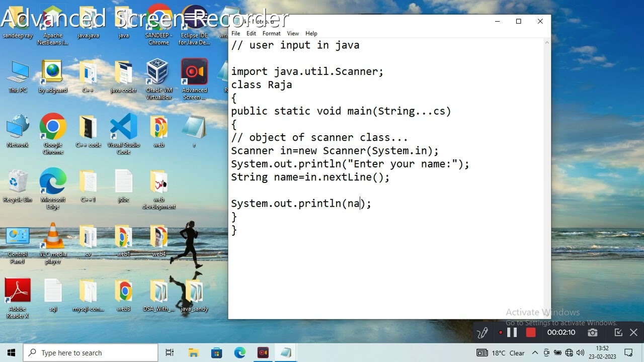Click the '// user input in java' comment
The height and width of the screenshot is (362, 644).
[295, 45]
